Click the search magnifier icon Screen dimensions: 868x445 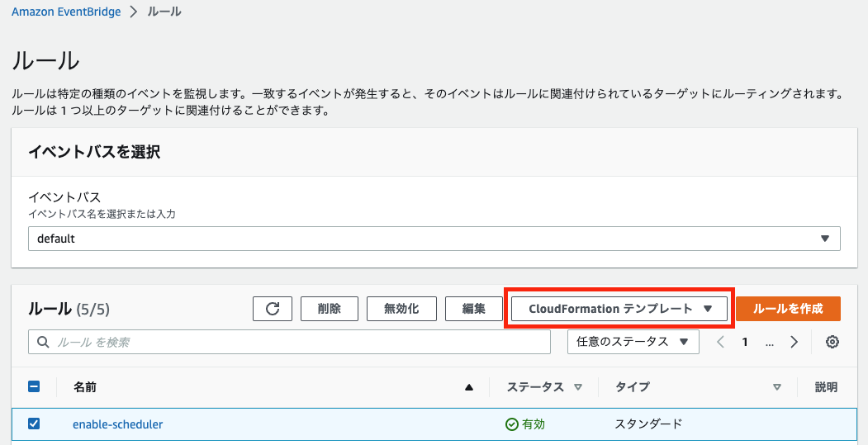tap(43, 342)
